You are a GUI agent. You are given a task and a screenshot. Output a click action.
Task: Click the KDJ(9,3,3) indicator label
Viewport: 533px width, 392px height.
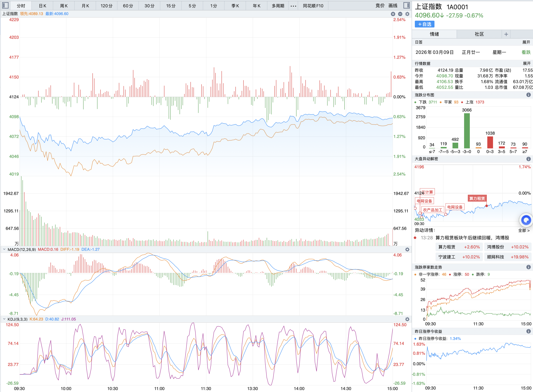pyautogui.click(x=17, y=319)
